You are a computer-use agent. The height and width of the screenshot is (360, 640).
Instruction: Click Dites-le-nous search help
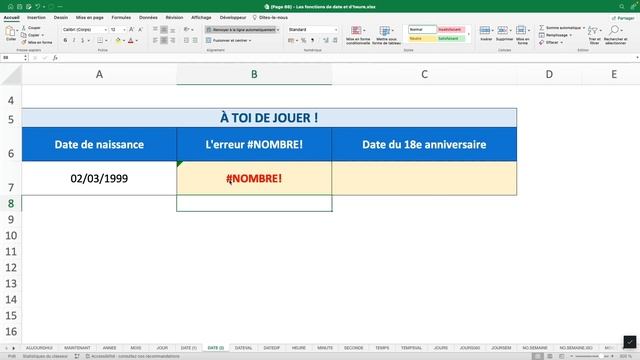click(x=270, y=18)
